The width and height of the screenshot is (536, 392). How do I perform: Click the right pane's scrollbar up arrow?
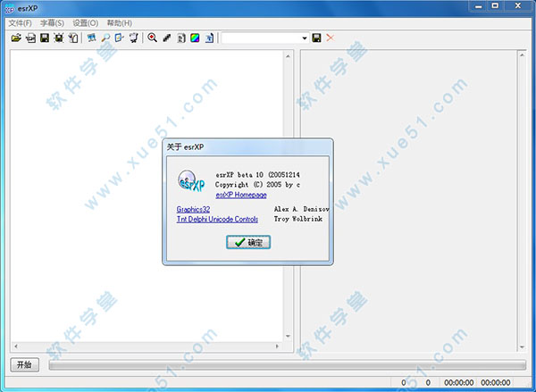(x=522, y=55)
